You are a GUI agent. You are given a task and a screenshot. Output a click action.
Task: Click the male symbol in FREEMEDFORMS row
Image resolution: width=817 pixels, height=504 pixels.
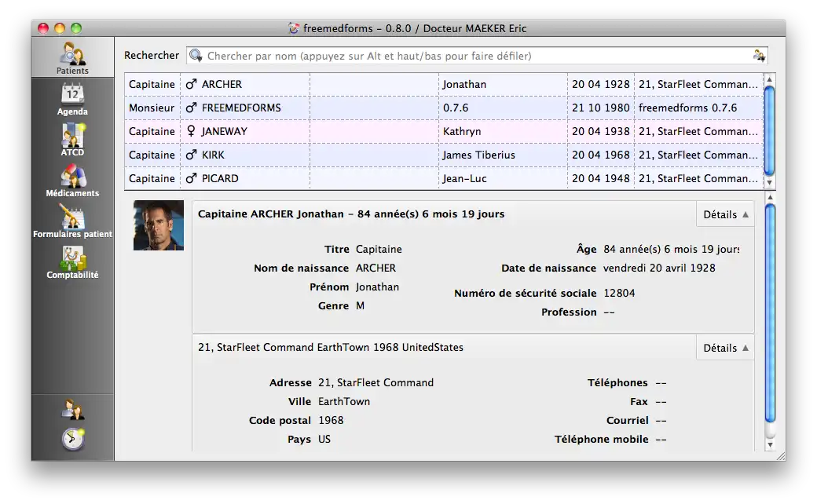[191, 108]
